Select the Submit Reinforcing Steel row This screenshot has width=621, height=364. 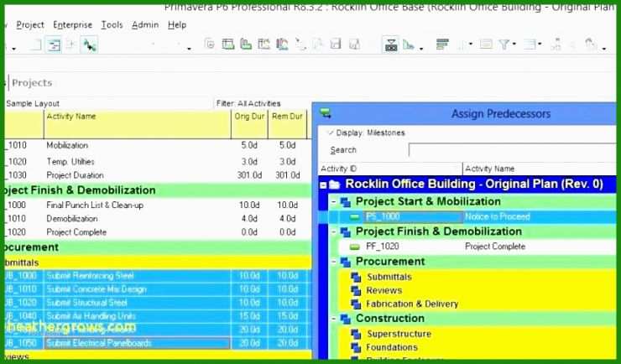(x=158, y=276)
